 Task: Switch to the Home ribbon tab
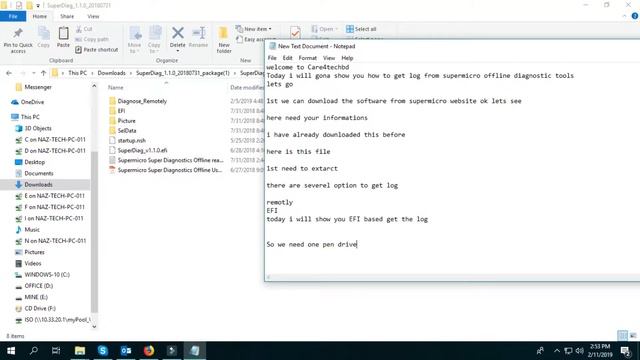40,16
